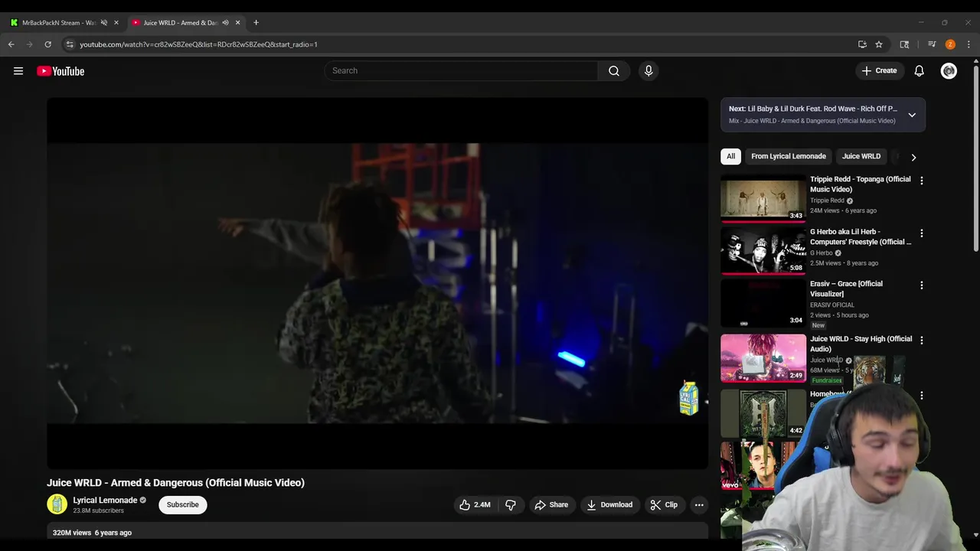
Task: Click Trippie Redd Topanga thumbnail
Action: (763, 199)
